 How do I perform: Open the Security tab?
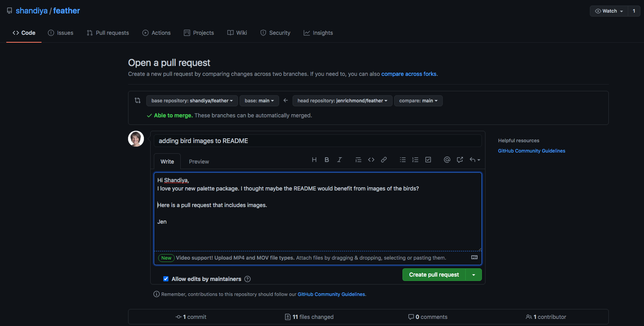275,33
